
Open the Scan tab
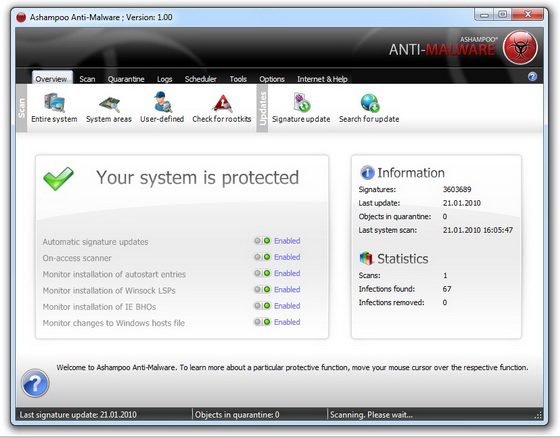click(87, 79)
